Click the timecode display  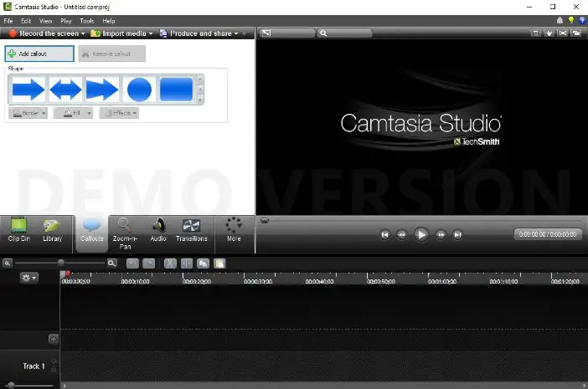548,234
